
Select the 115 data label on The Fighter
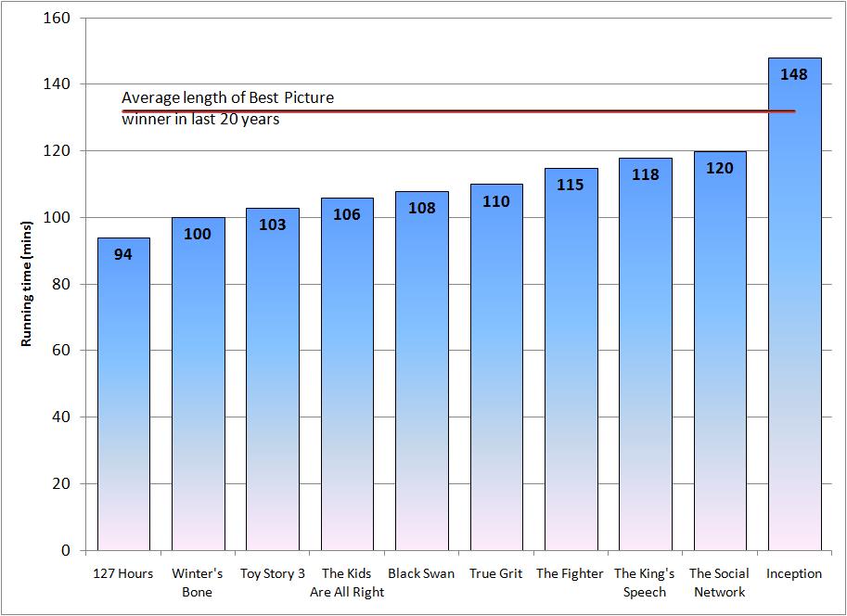pos(571,185)
